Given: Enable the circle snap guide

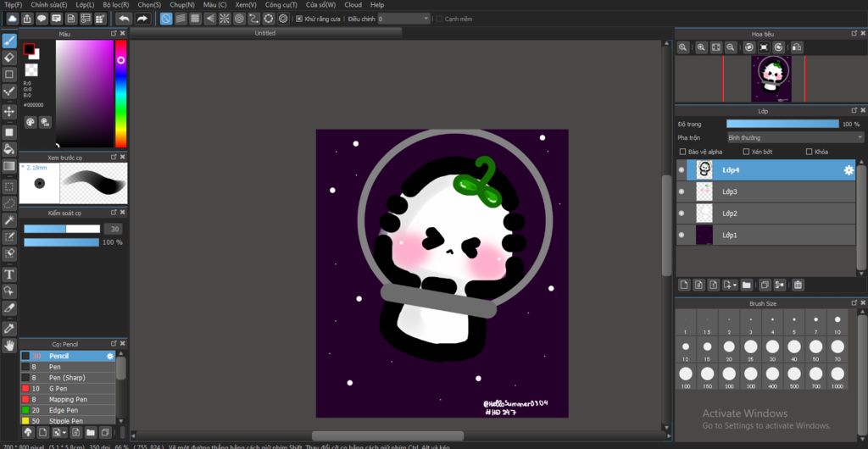Looking at the screenshot, I should 239,19.
